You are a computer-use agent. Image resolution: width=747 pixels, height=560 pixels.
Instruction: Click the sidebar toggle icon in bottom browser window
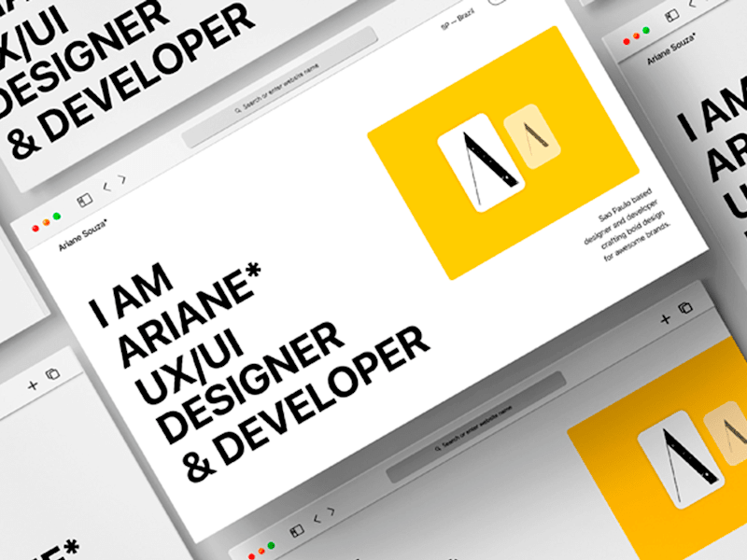click(297, 530)
